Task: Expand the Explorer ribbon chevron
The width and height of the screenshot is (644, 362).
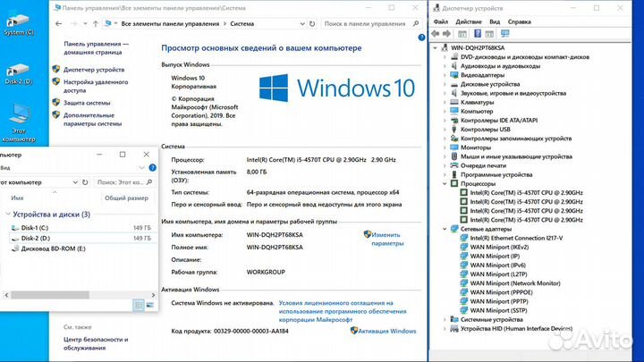Action: point(141,167)
